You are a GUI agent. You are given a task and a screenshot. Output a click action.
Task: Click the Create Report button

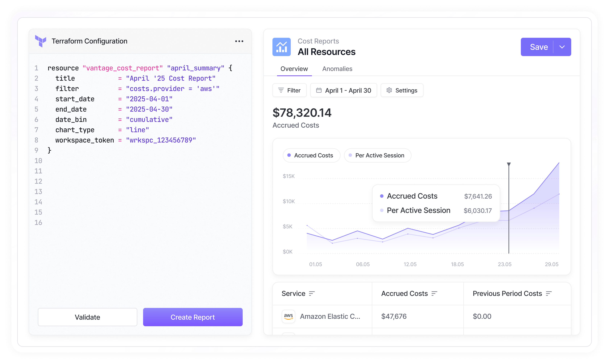pos(193,317)
